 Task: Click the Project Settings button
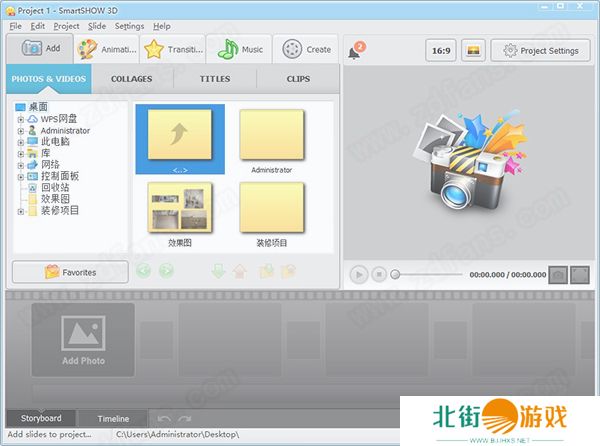tap(540, 50)
